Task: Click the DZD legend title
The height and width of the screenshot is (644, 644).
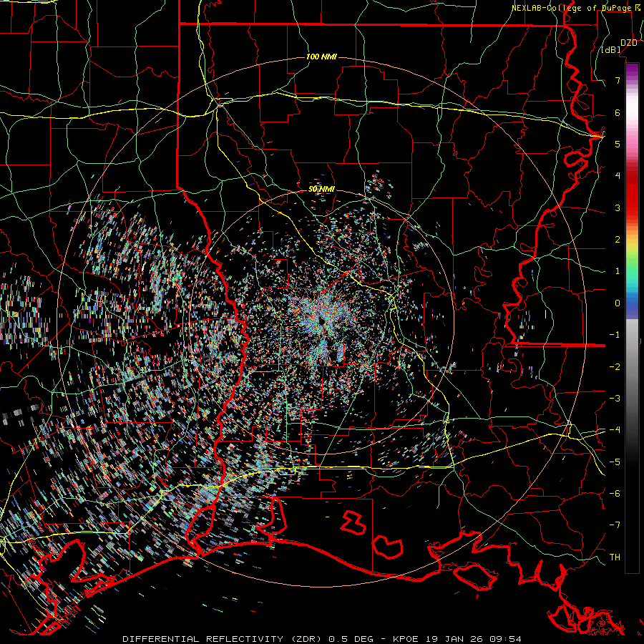Action: [x=628, y=42]
